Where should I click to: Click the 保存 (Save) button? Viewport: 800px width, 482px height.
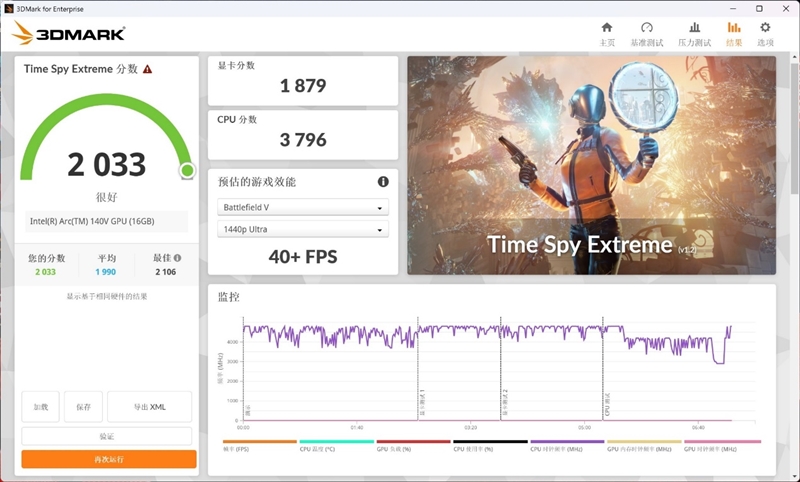(83, 407)
